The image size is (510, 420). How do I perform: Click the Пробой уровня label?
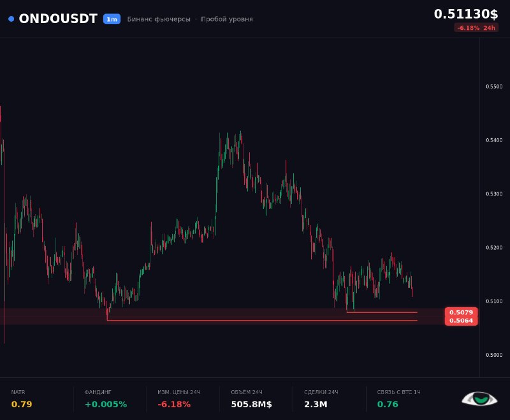coord(227,19)
